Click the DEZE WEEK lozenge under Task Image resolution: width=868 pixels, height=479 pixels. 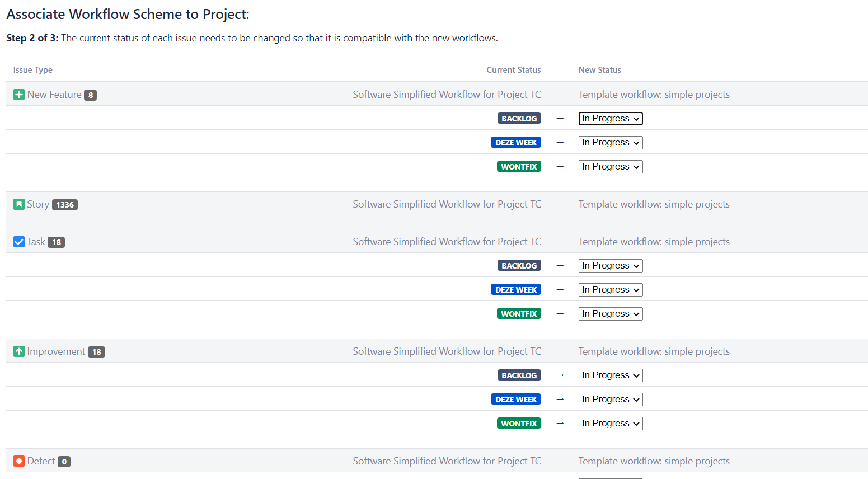[516, 290]
